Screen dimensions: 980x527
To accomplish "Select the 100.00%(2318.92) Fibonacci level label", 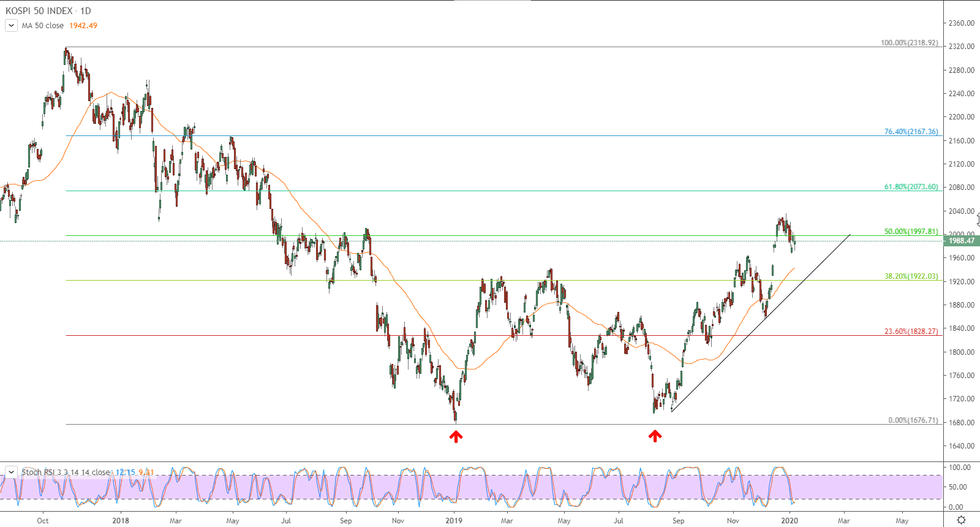I will [x=910, y=43].
